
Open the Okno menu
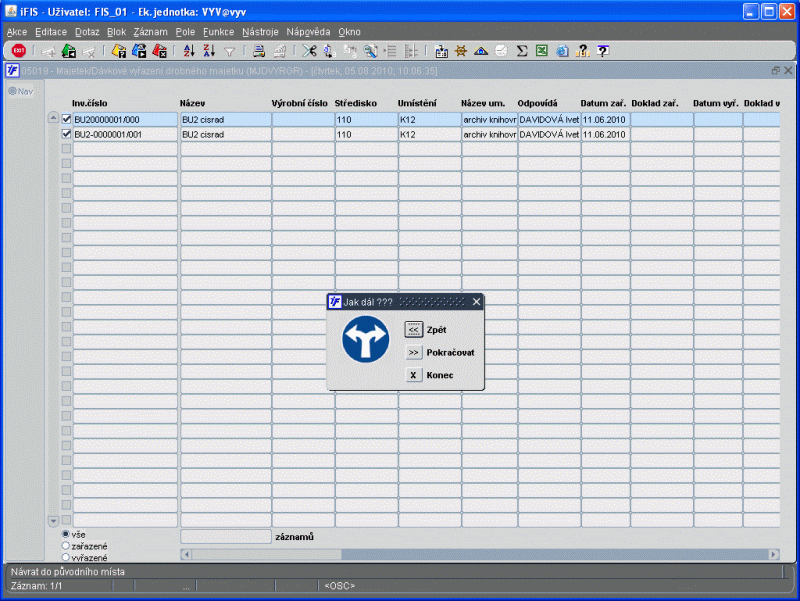(349, 32)
